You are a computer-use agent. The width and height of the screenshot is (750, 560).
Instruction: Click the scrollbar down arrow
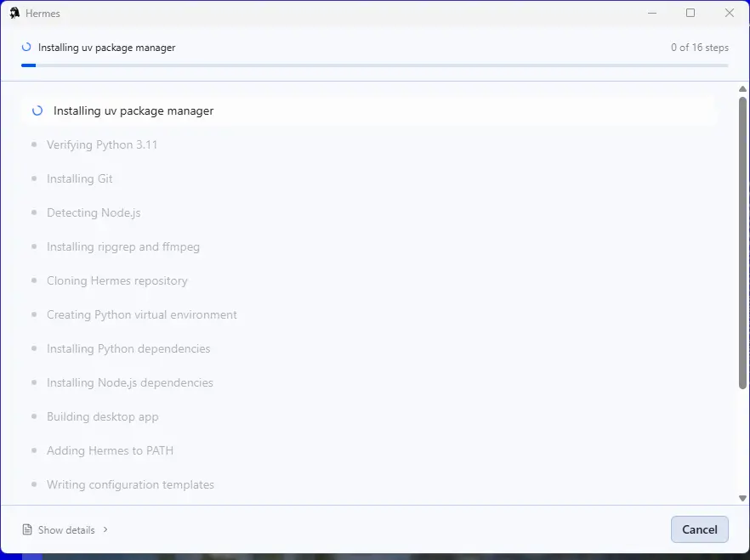[x=742, y=498]
